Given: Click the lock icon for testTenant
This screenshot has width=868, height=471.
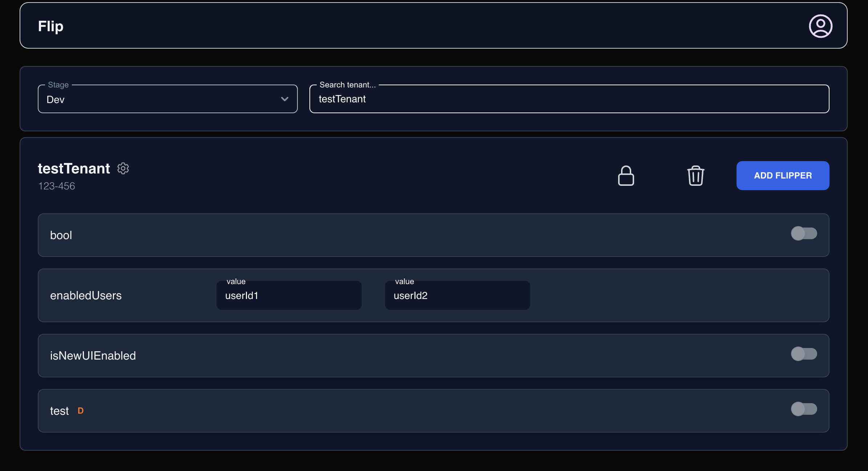Looking at the screenshot, I should tap(626, 176).
